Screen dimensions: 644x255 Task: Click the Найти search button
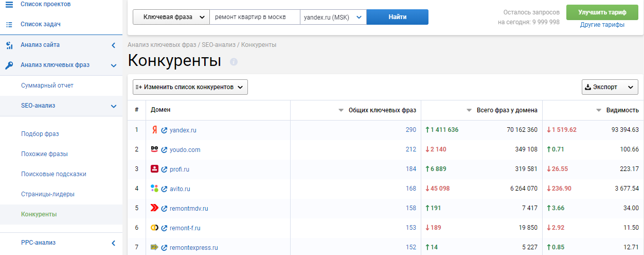[398, 17]
